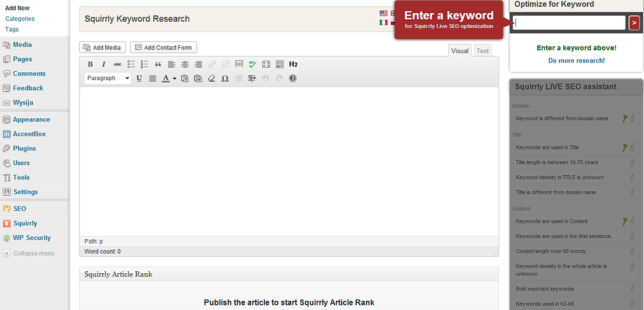Screen dimensions: 644x310
Task: Click the insert link chain icon
Action: (212, 64)
